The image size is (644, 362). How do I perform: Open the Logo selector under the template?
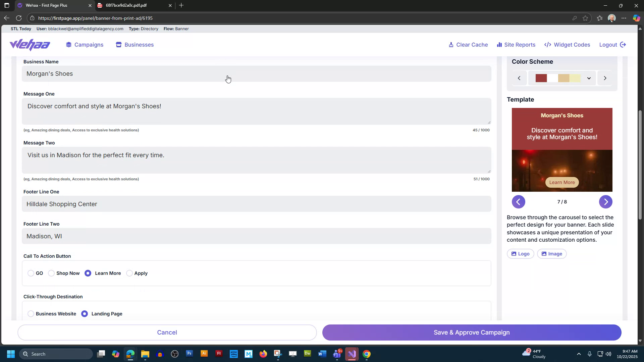pyautogui.click(x=520, y=254)
